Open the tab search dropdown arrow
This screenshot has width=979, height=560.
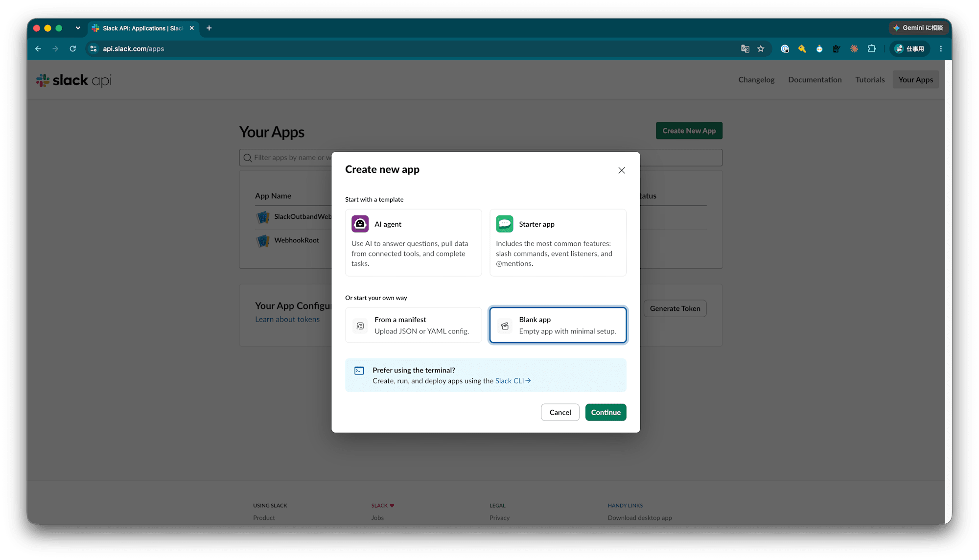[x=78, y=28]
